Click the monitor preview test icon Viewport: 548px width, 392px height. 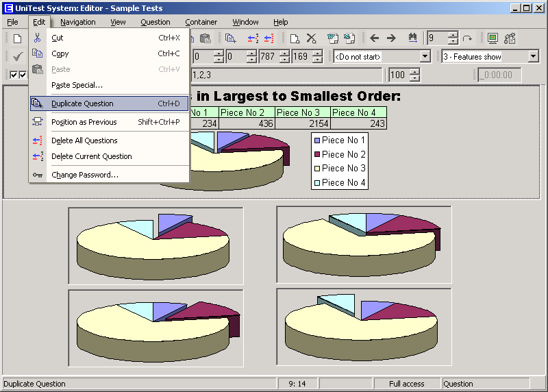[x=493, y=38]
